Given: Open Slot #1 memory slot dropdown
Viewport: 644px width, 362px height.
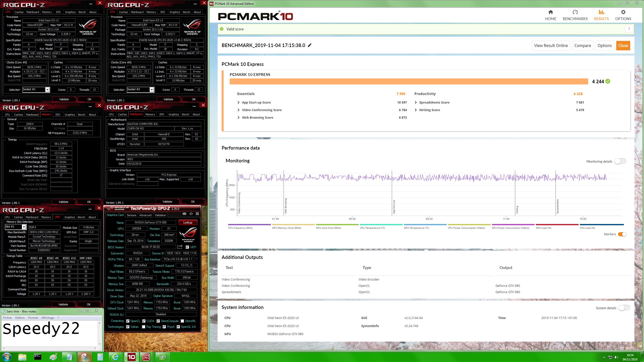Looking at the screenshot, I should click(x=24, y=227).
